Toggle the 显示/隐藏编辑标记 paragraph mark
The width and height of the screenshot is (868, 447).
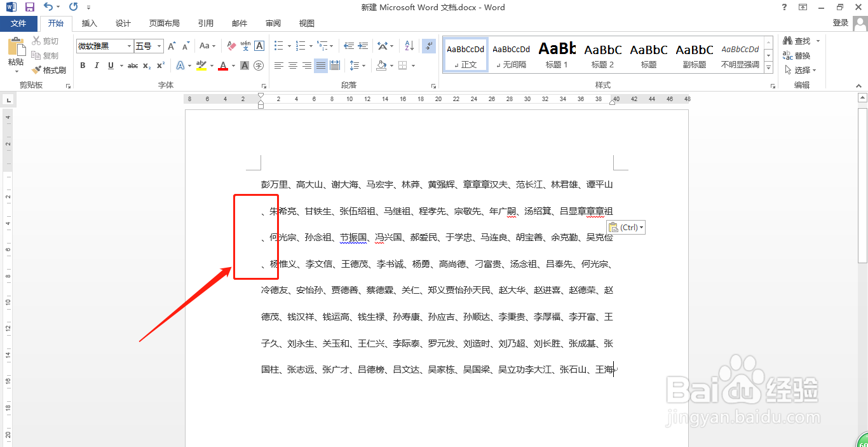pos(428,46)
